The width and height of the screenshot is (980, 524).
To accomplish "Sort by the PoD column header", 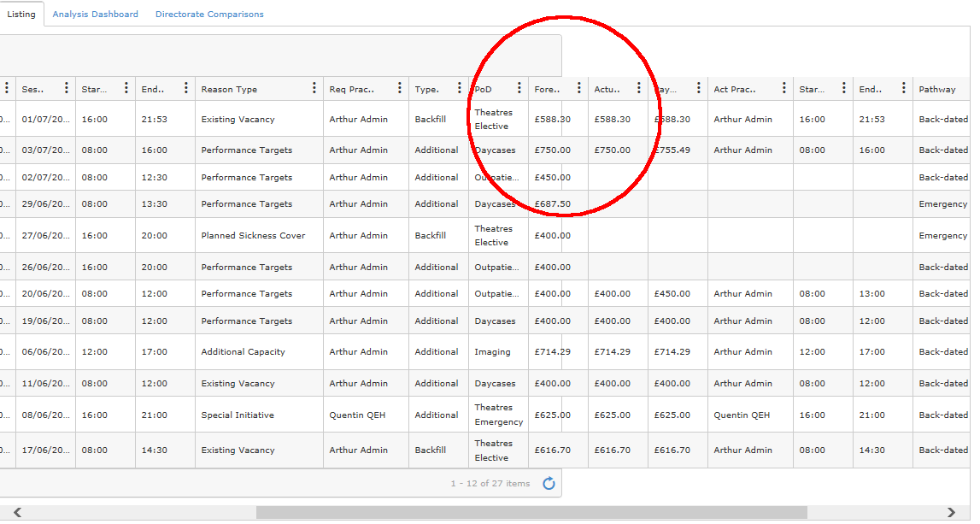I will tap(483, 90).
